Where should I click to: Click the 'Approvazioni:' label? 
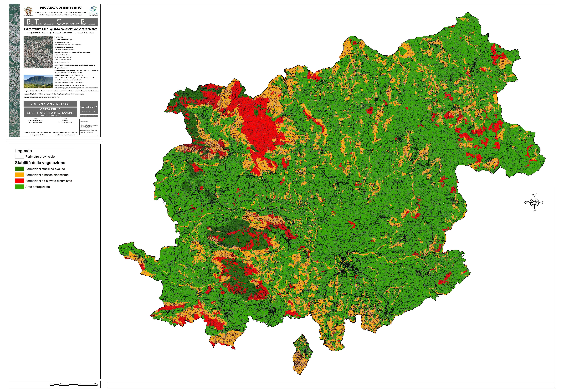pos(84,122)
